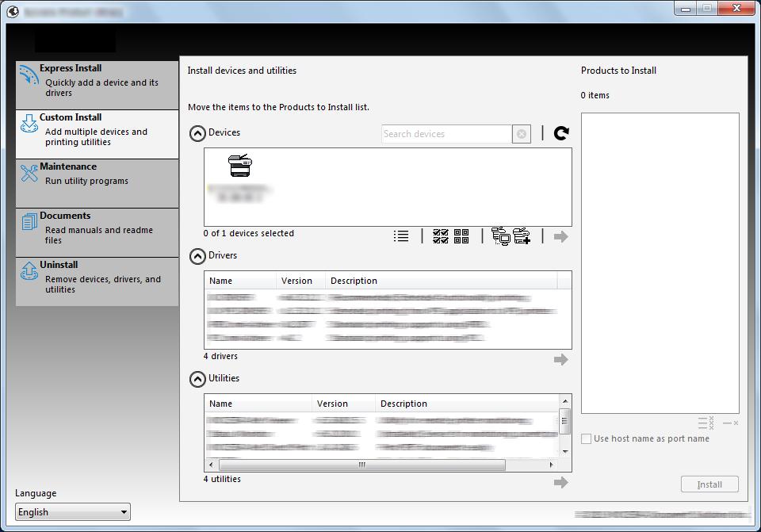Collapse the Utilities section

pos(197,379)
